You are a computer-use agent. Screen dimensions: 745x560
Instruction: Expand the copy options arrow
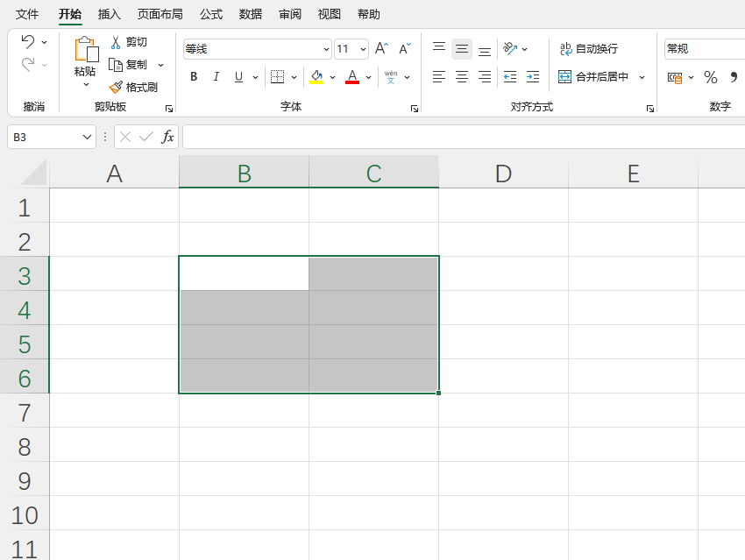(x=160, y=65)
